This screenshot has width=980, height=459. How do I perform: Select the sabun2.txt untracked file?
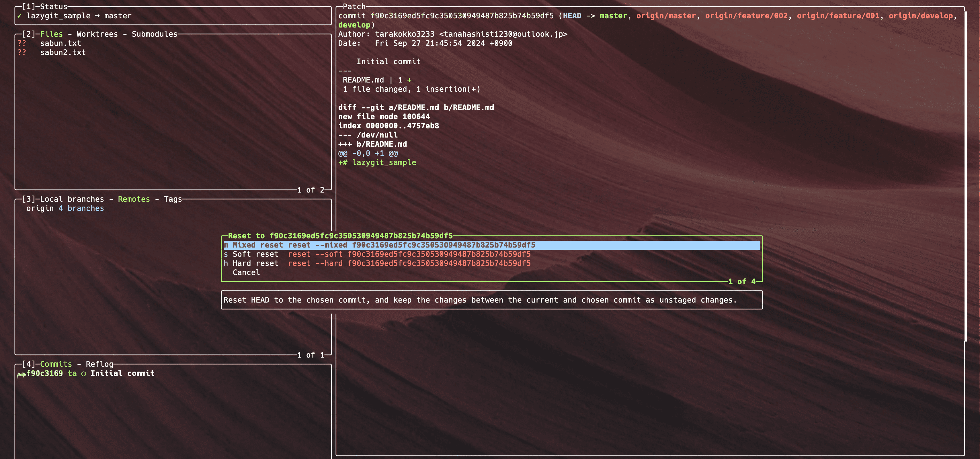tap(63, 52)
